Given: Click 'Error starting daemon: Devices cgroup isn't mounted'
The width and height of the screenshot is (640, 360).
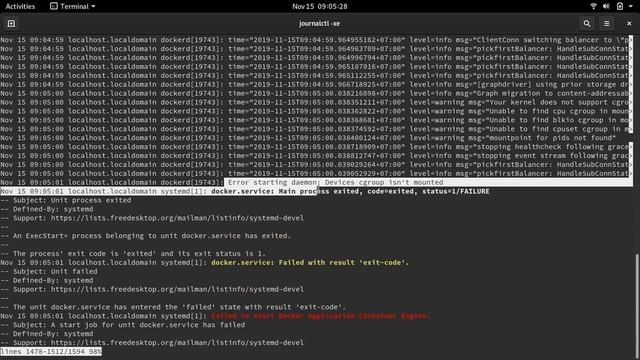Looking at the screenshot, I should point(335,182).
